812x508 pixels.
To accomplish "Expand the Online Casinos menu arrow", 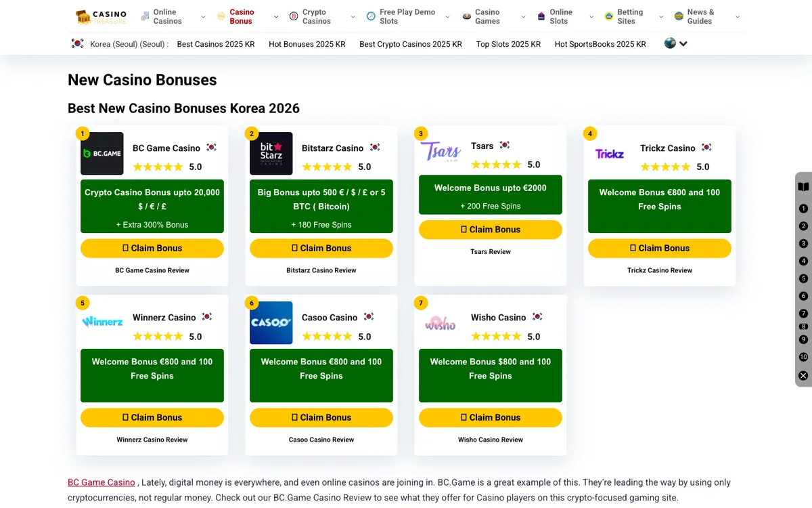I will 204,17.
